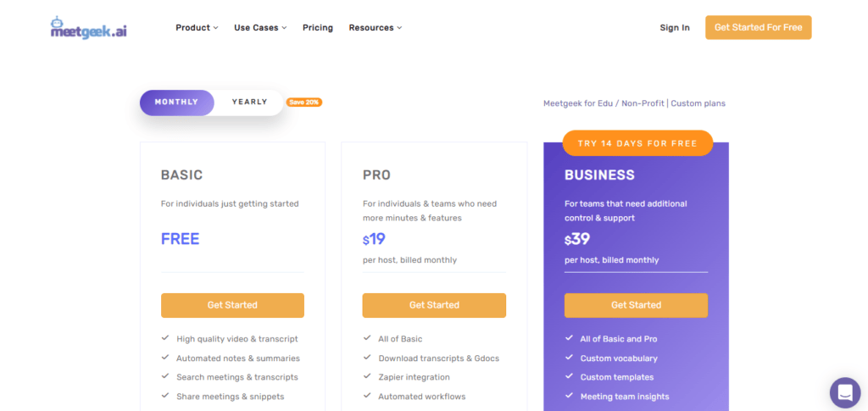
Task: Click the checkmark next to Automated workflows
Action: (x=367, y=397)
